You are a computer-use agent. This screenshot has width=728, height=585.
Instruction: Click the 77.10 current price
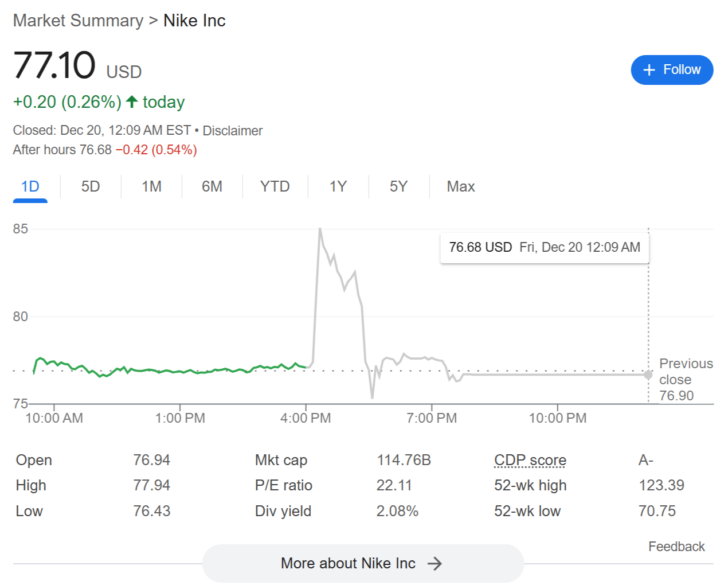(x=54, y=65)
